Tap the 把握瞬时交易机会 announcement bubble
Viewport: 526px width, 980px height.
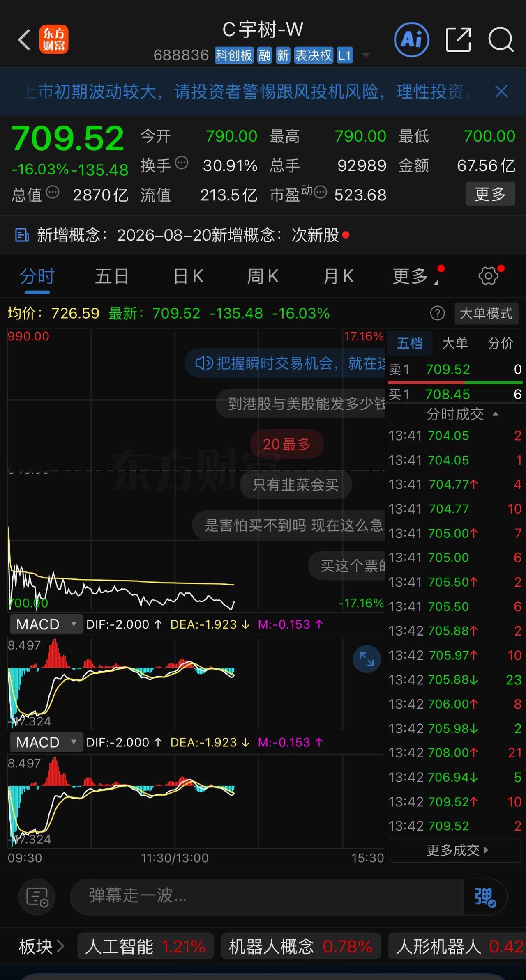[x=285, y=363]
